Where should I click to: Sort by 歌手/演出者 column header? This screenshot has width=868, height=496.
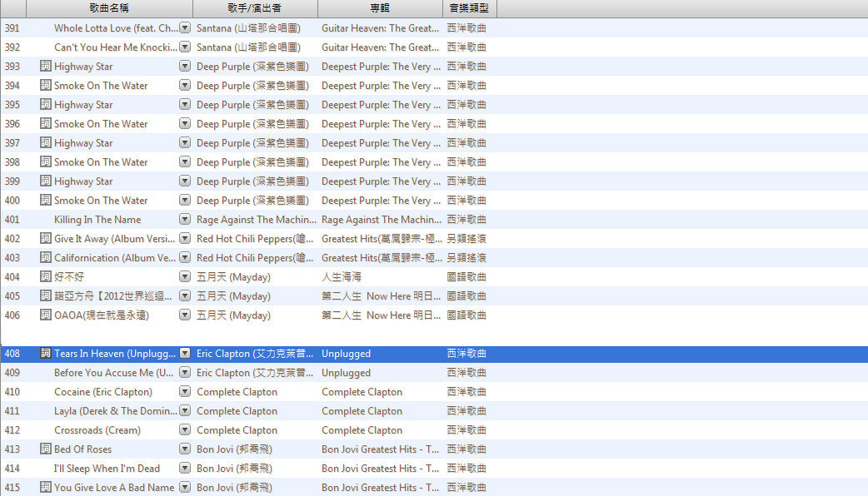(x=255, y=8)
